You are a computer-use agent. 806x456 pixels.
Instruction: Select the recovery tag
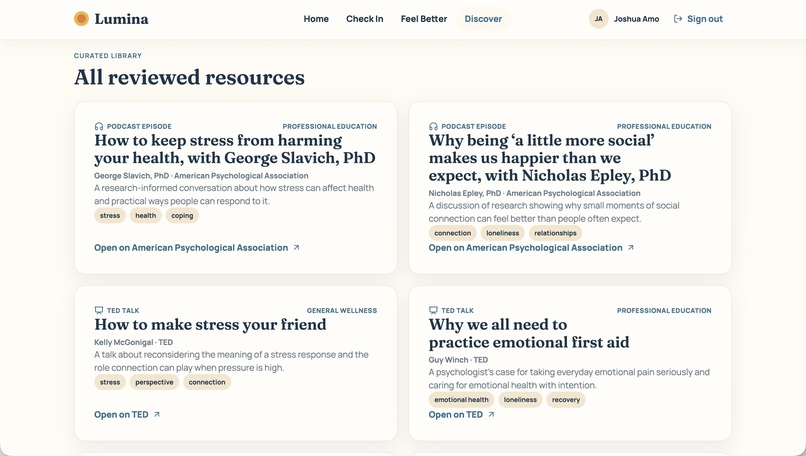pyautogui.click(x=566, y=400)
